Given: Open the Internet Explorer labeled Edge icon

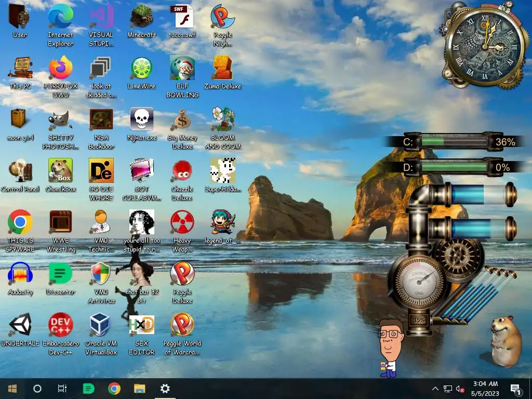Looking at the screenshot, I should 60,16.
